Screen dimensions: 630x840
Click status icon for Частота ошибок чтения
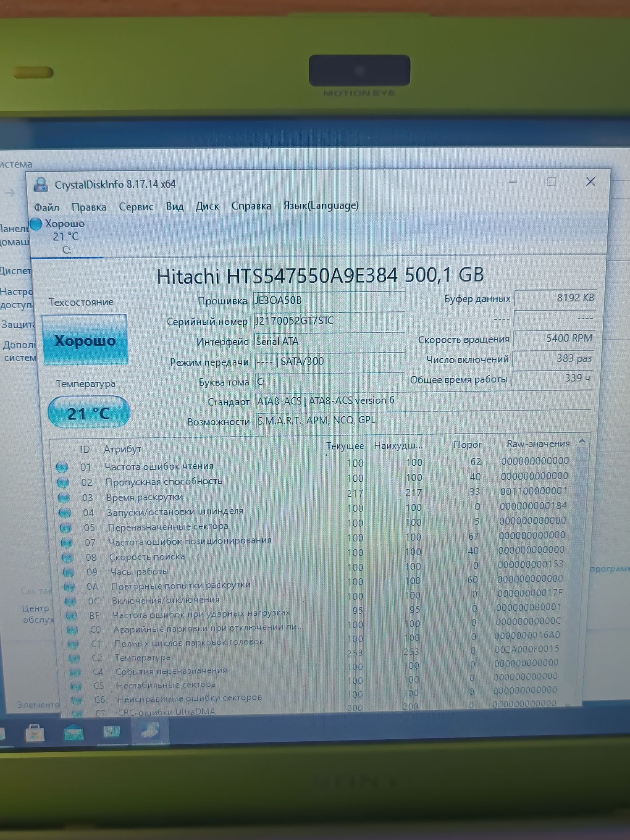click(x=62, y=467)
